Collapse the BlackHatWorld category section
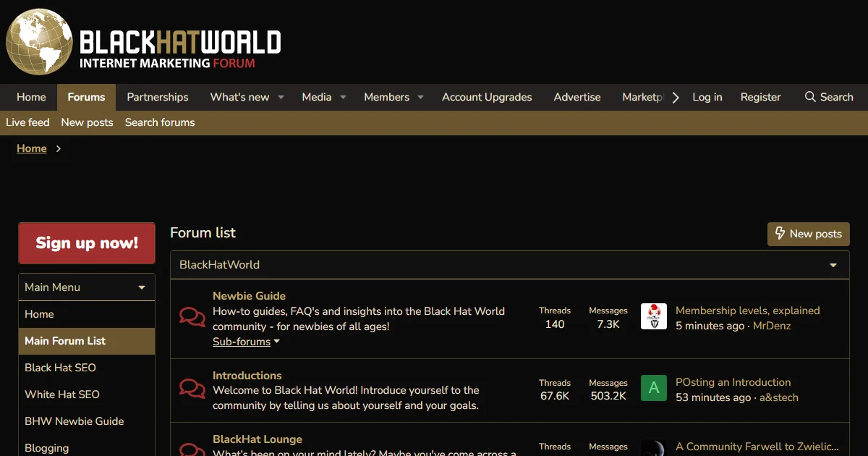This screenshot has height=456, width=868. 833,266
